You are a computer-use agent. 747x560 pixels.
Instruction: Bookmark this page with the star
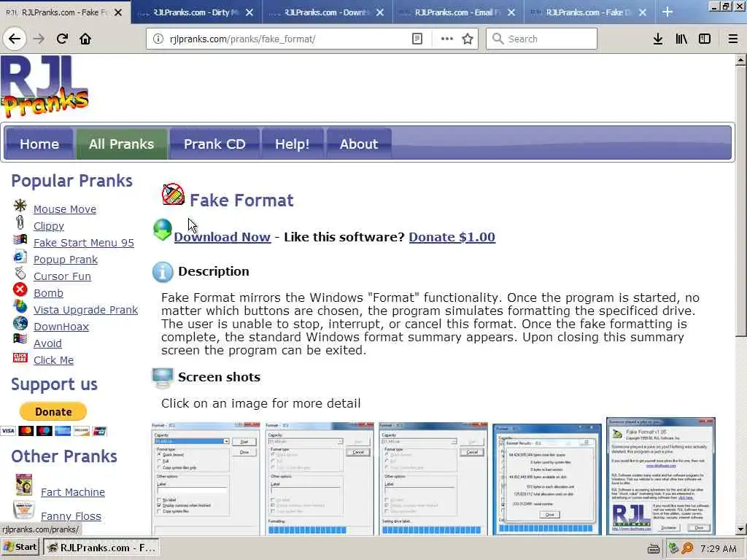(468, 39)
